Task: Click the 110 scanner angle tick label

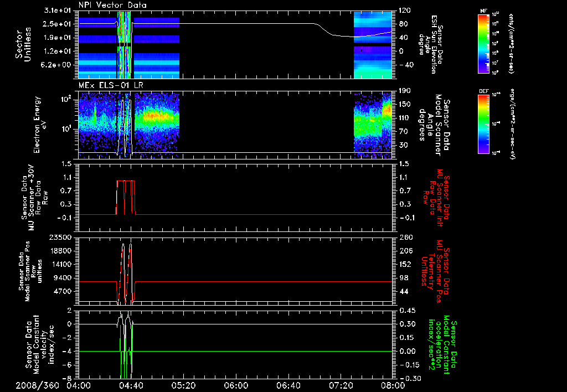Action: (x=405, y=118)
